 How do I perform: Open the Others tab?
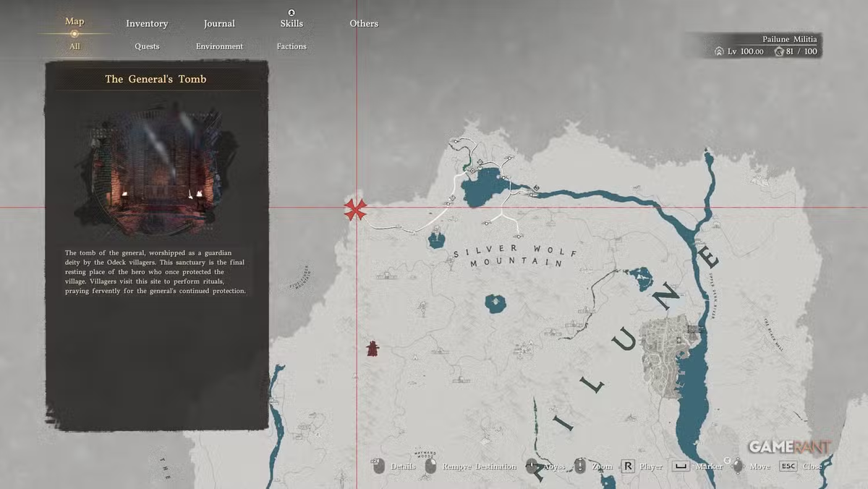[364, 24]
